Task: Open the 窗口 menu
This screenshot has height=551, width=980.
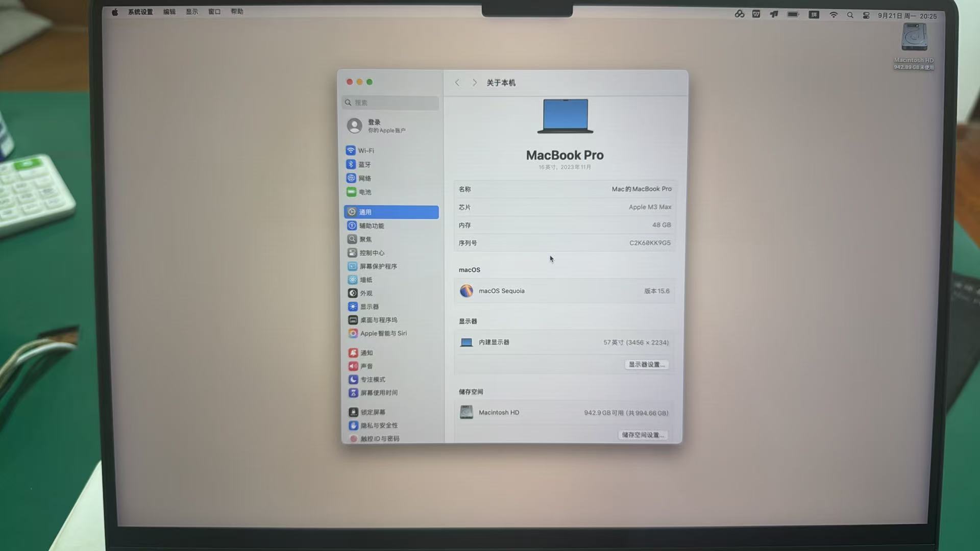Action: pyautogui.click(x=214, y=12)
